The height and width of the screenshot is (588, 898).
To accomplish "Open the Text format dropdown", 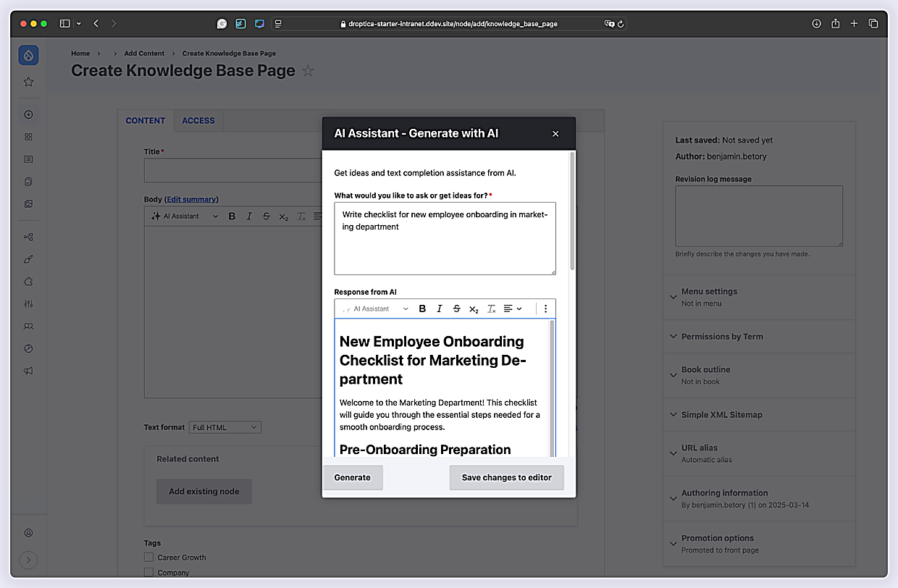I will (224, 427).
